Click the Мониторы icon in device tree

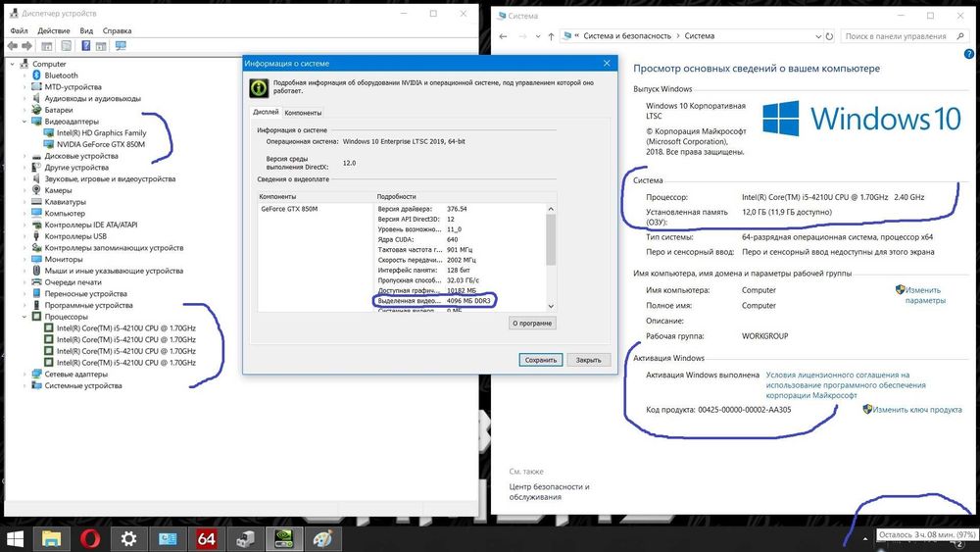click(36, 259)
